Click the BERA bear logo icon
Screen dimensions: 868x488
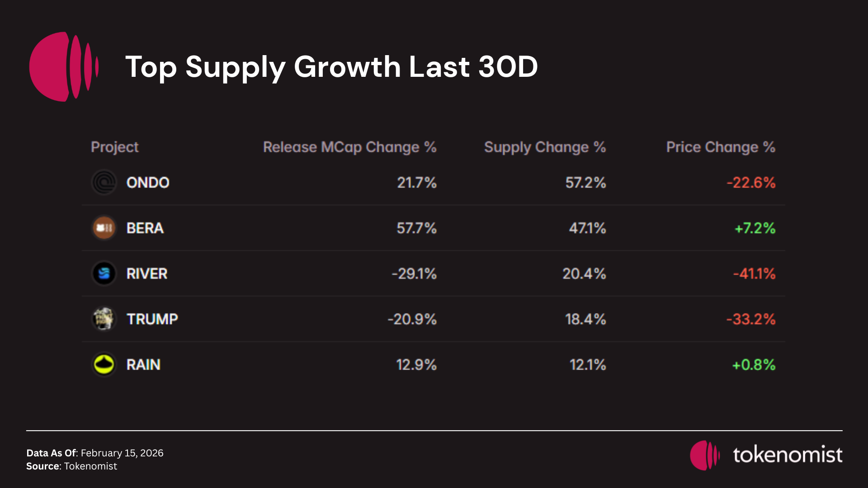coord(104,228)
